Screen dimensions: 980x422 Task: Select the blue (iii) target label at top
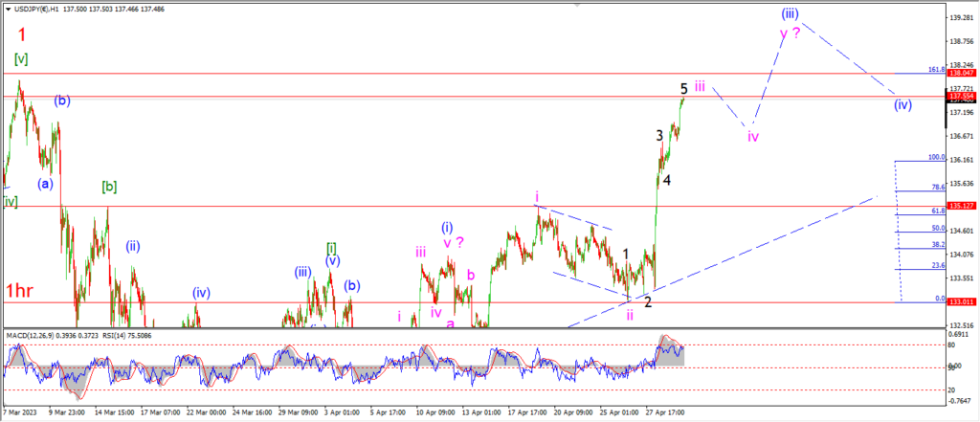tap(790, 13)
